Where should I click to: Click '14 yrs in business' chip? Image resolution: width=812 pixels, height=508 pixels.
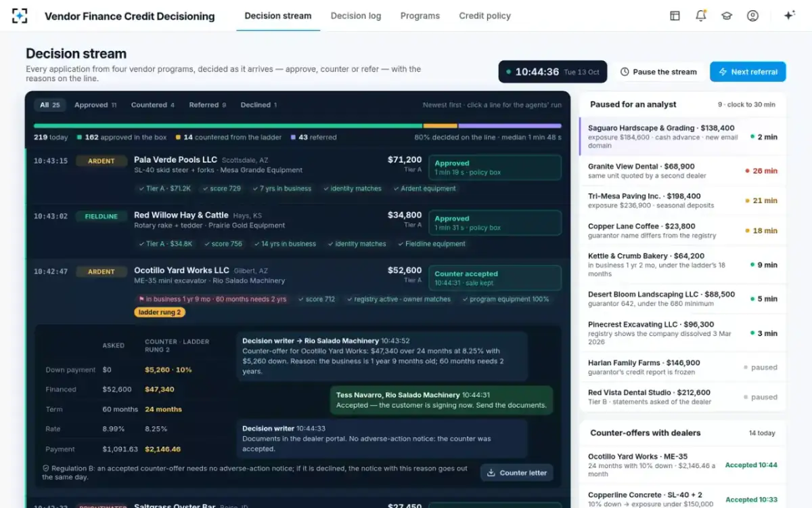(284, 244)
